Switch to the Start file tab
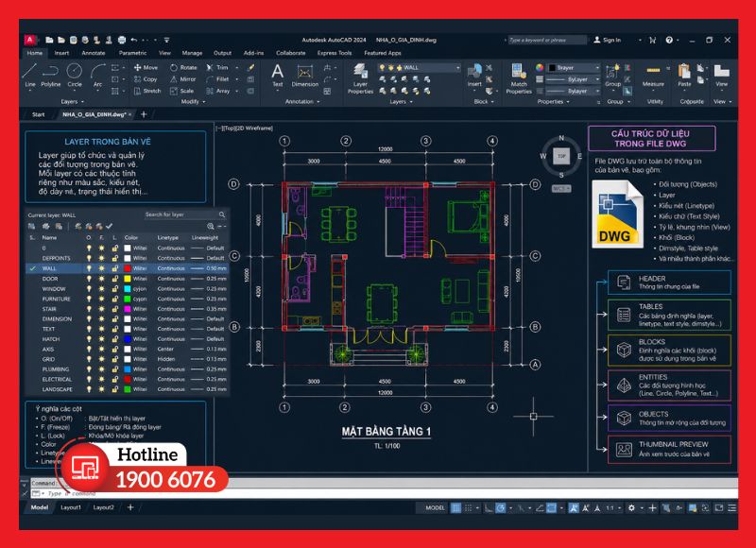 click(x=38, y=114)
